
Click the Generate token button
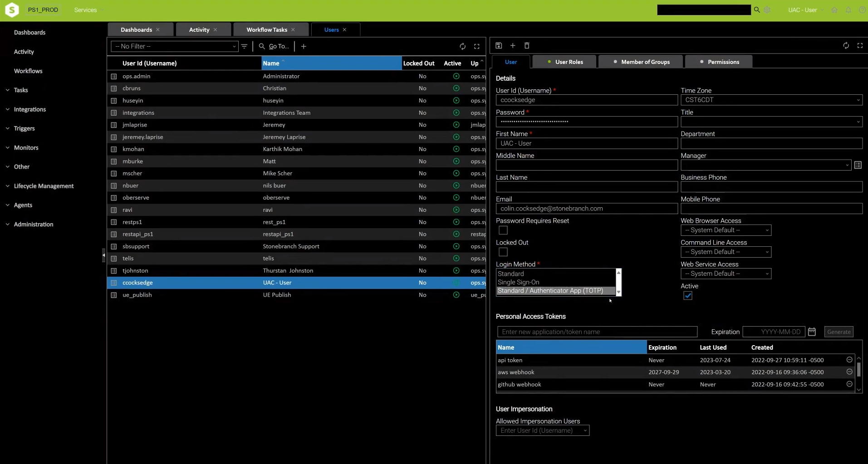pyautogui.click(x=839, y=332)
